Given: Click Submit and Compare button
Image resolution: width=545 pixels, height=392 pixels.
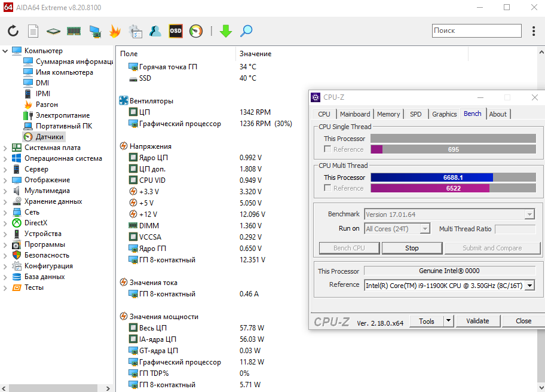Looking at the screenshot, I should click(492, 248).
